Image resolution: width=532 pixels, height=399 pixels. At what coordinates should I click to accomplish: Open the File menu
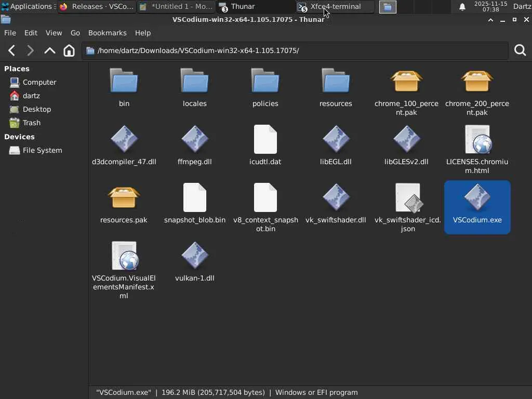point(10,33)
